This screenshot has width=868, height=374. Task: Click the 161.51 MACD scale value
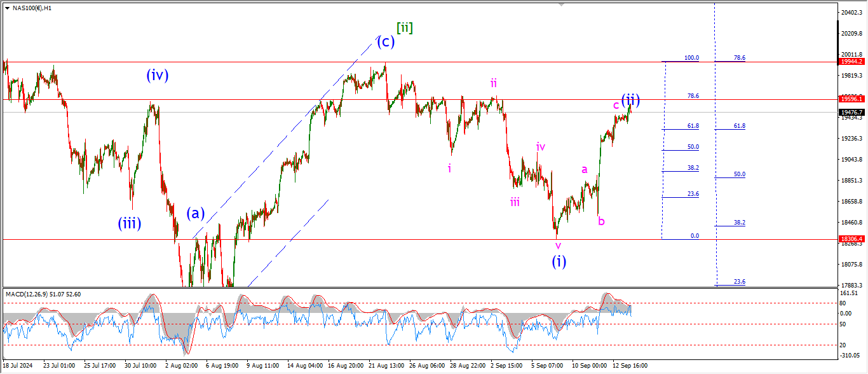tap(849, 294)
